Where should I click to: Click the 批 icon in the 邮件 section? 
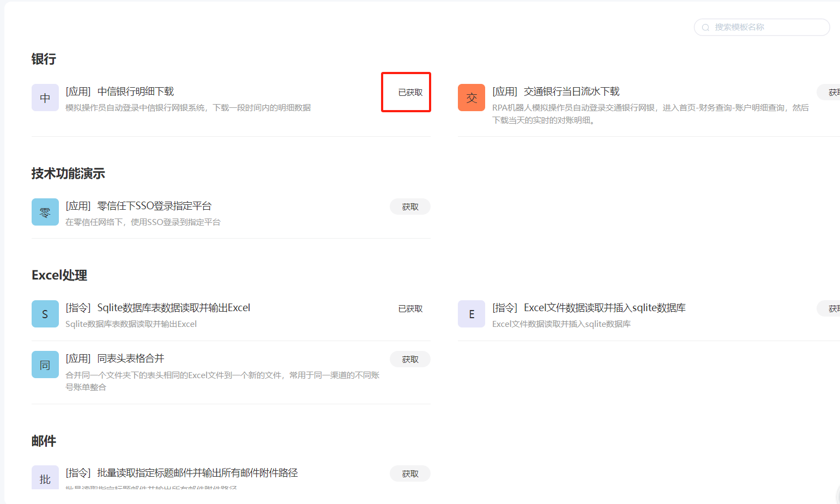tap(45, 478)
